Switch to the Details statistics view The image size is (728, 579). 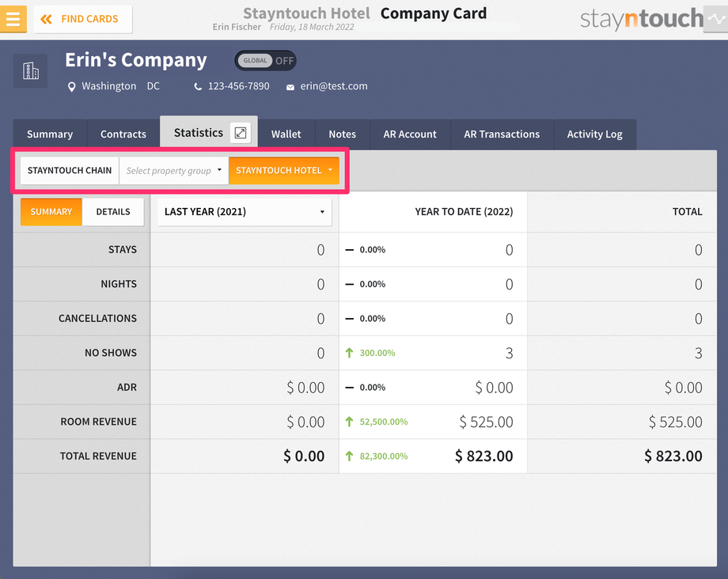pos(113,212)
